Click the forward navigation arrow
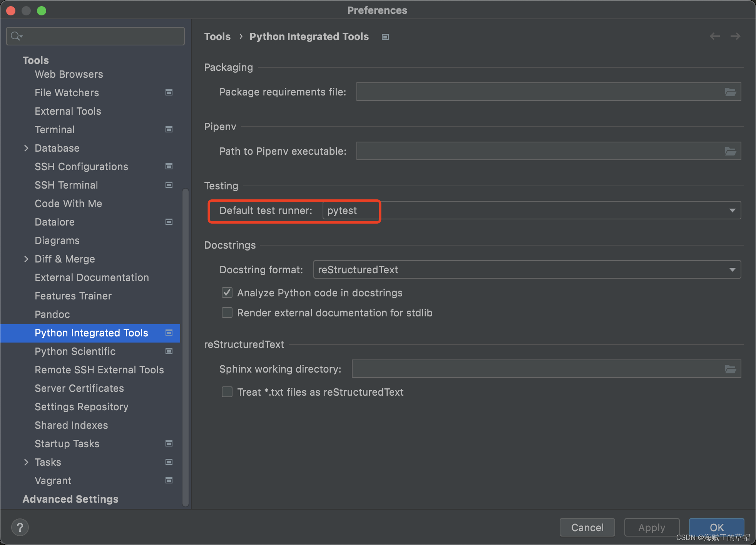This screenshot has width=756, height=545. (735, 36)
